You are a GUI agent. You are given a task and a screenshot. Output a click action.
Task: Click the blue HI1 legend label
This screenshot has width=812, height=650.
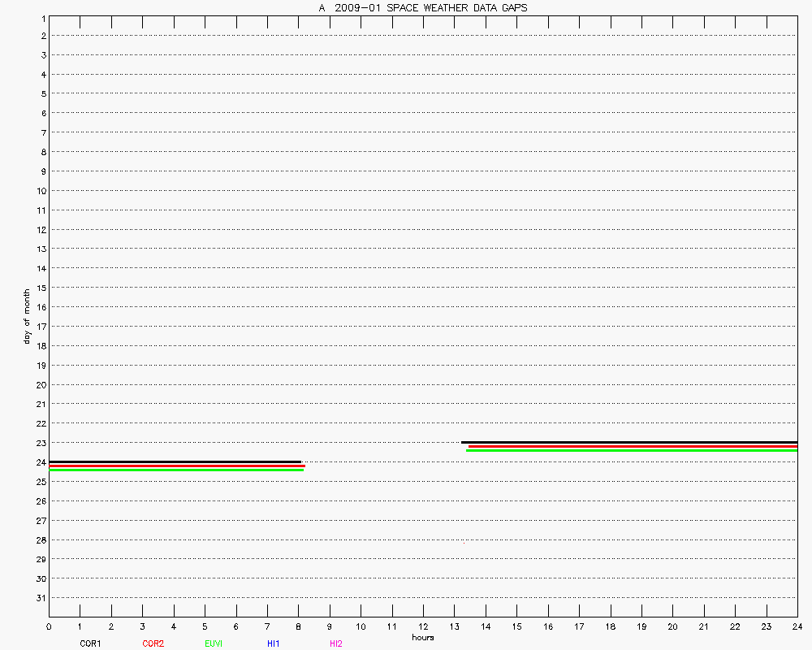coord(274,643)
